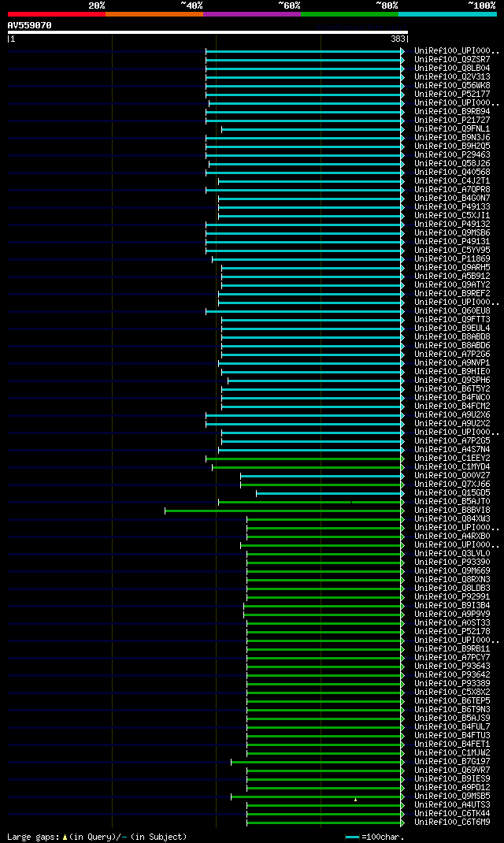Select the UniRef100_P49133 label
This screenshot has width=504, height=843.
tap(452, 207)
